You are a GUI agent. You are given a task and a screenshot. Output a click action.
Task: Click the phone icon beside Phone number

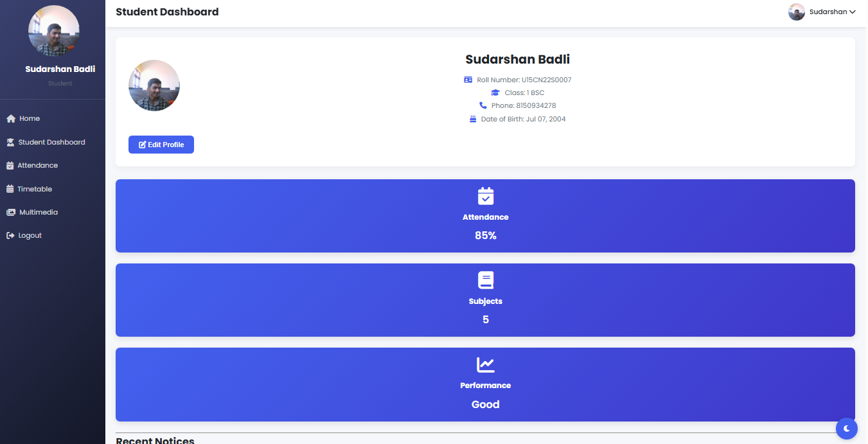click(483, 105)
